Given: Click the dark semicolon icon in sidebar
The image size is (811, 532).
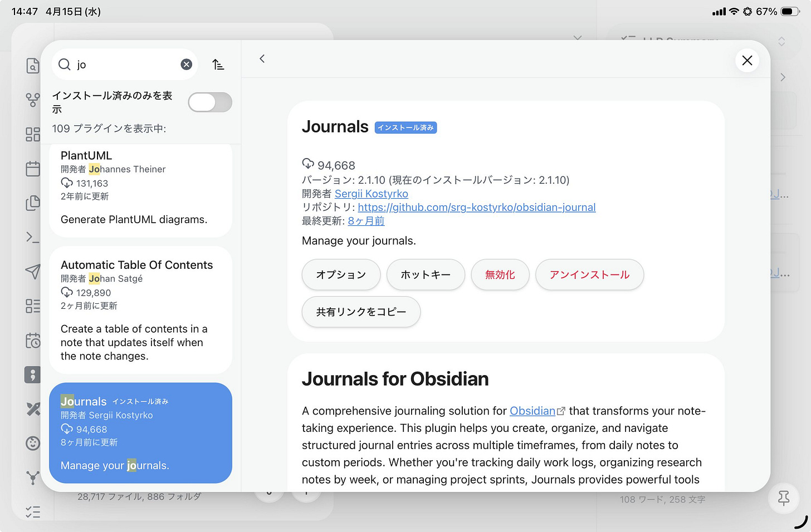Looking at the screenshot, I should point(33,375).
